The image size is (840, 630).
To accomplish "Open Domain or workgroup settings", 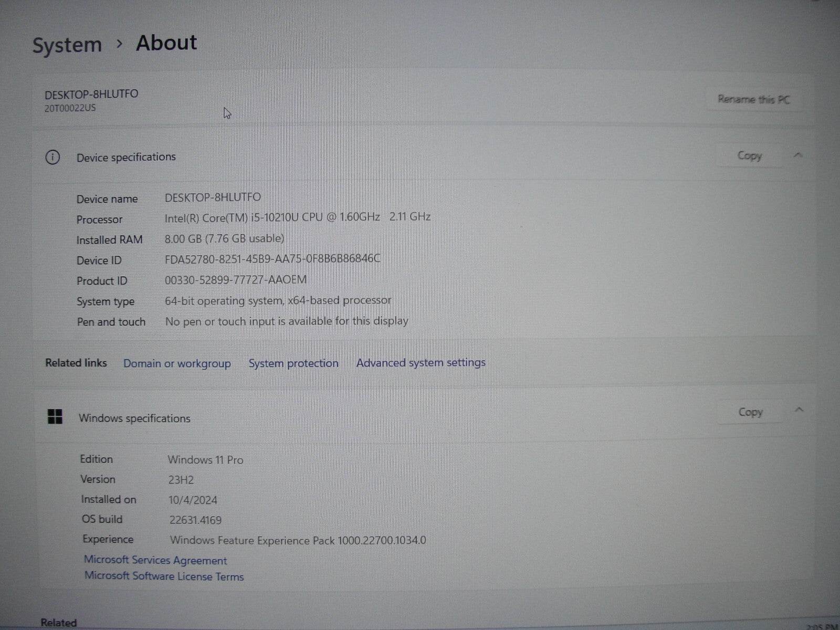I will click(x=177, y=363).
